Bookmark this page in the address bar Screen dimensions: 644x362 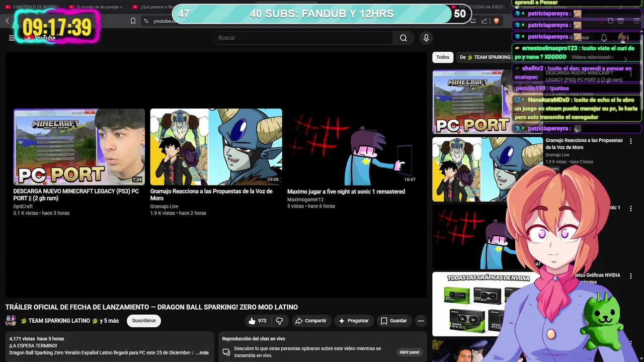pyautogui.click(x=133, y=21)
